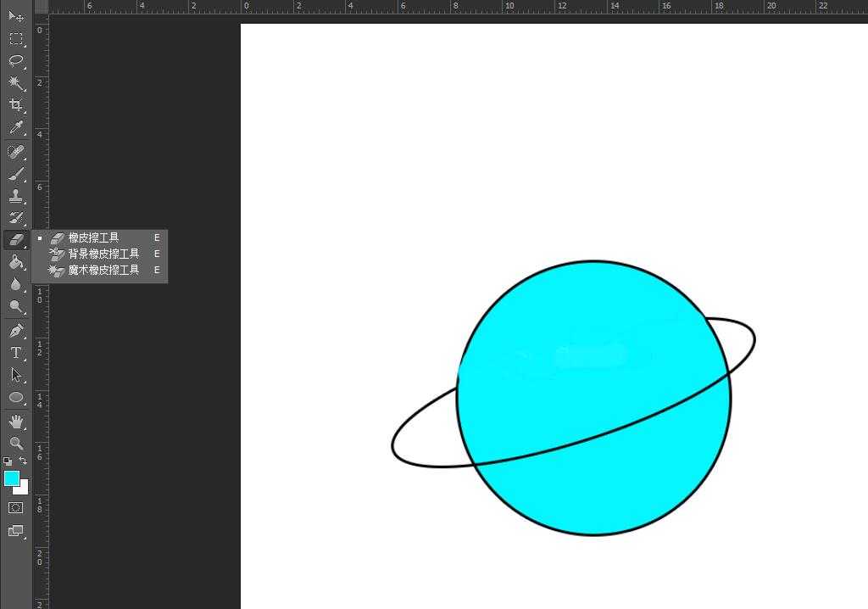
Task: Select the Hand tool
Action: (16, 421)
